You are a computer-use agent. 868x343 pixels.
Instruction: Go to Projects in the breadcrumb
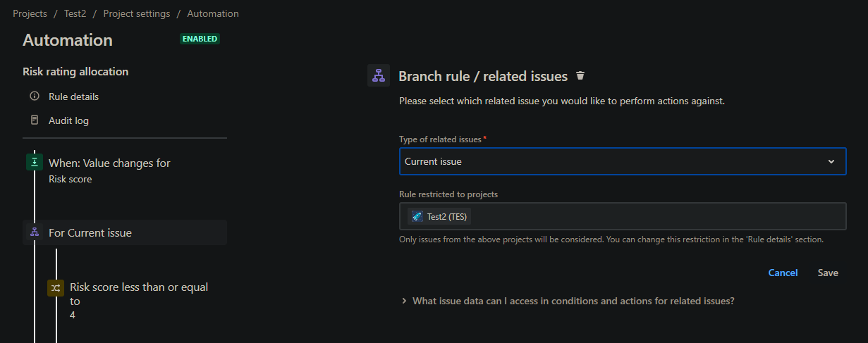coord(30,13)
